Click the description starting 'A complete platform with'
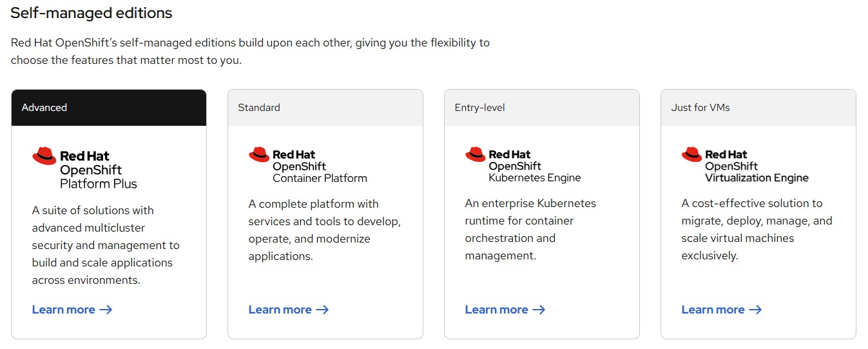868x349 pixels. pyautogui.click(x=325, y=230)
